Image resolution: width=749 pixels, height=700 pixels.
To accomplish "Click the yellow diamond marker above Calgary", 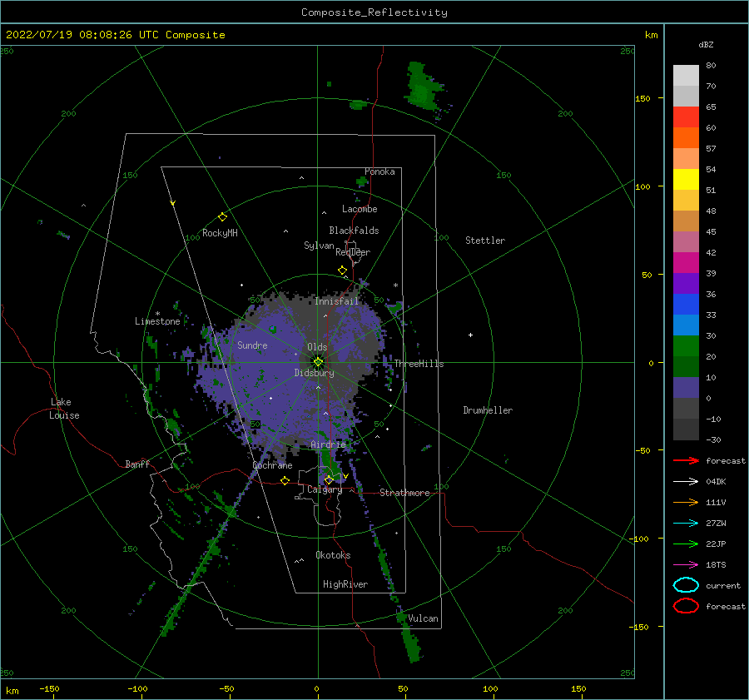I will 329,479.
